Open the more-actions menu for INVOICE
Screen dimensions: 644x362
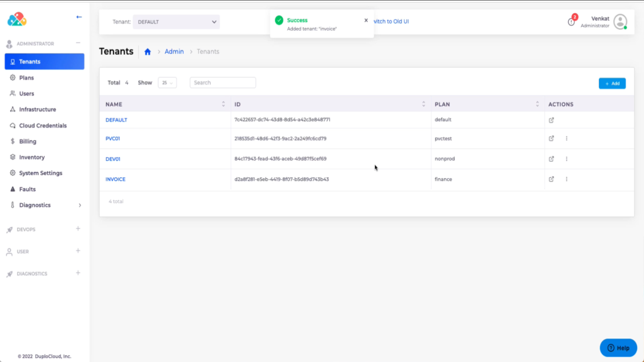point(567,179)
